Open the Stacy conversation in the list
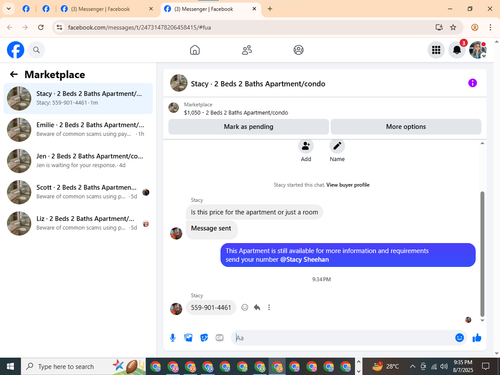The width and height of the screenshot is (500, 375). tap(78, 98)
